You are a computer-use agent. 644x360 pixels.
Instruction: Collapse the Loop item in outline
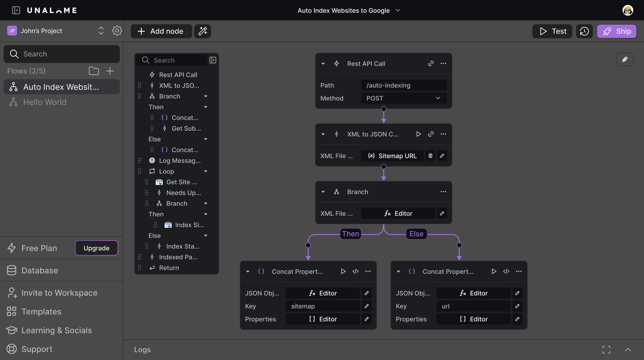[x=205, y=171]
